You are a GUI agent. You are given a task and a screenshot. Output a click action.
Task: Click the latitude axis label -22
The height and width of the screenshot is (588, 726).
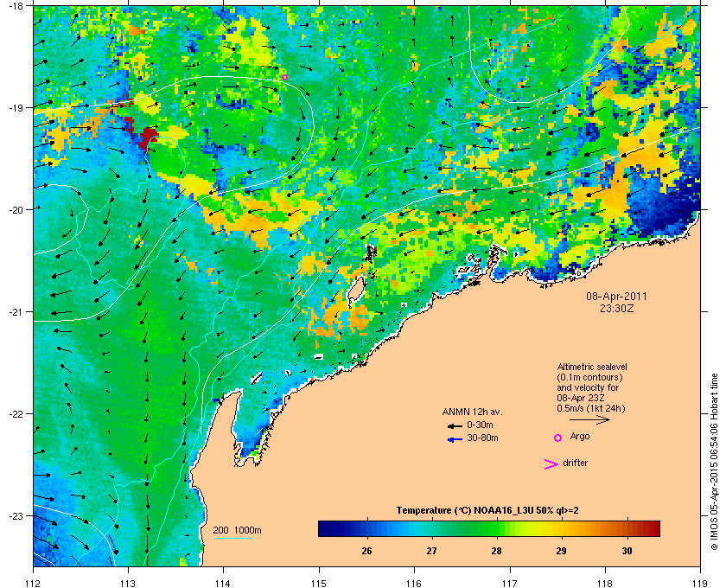pyautogui.click(x=16, y=414)
